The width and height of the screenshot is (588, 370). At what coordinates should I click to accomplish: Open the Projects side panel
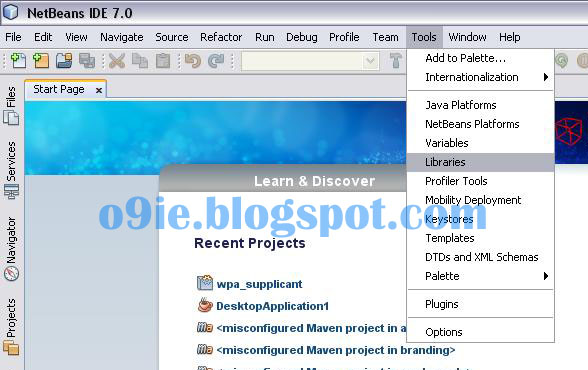[x=11, y=326]
